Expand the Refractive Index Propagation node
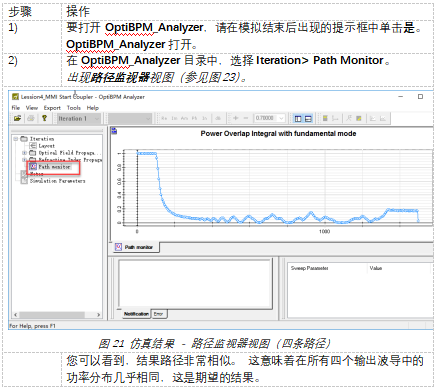The height and width of the screenshot is (389, 436). 24,160
